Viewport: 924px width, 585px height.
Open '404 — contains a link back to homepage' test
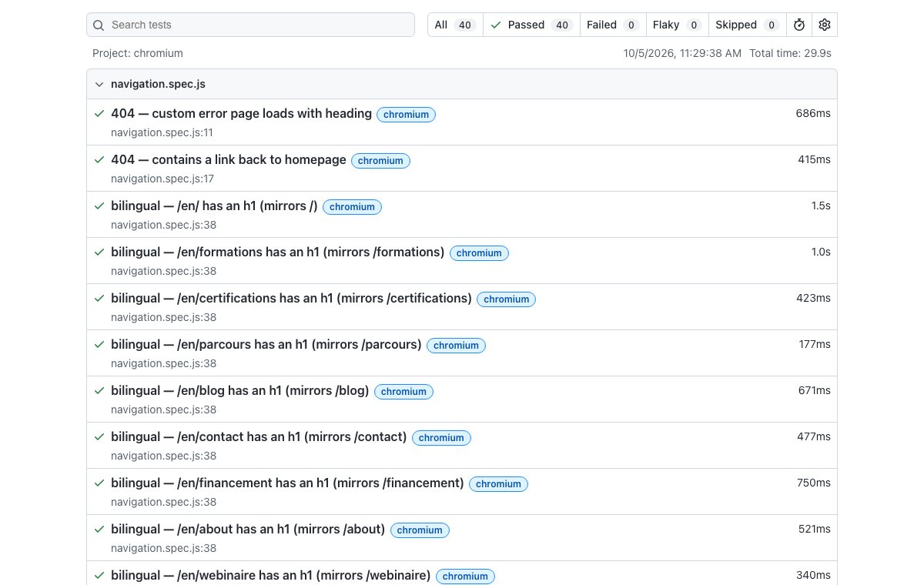tap(229, 159)
